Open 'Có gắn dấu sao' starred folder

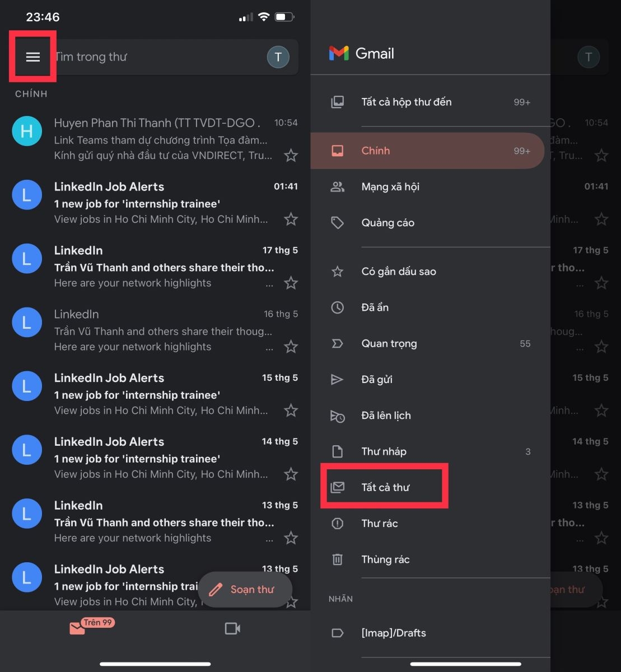(x=430, y=272)
